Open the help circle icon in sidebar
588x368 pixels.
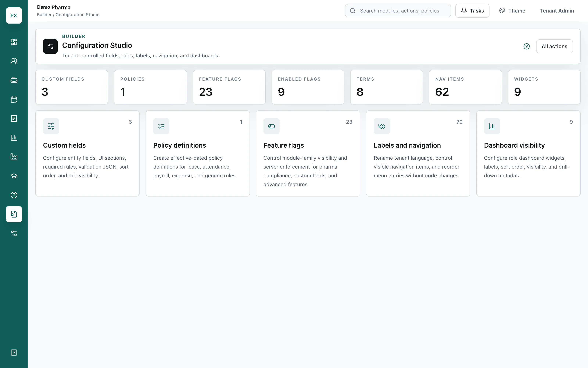click(14, 195)
